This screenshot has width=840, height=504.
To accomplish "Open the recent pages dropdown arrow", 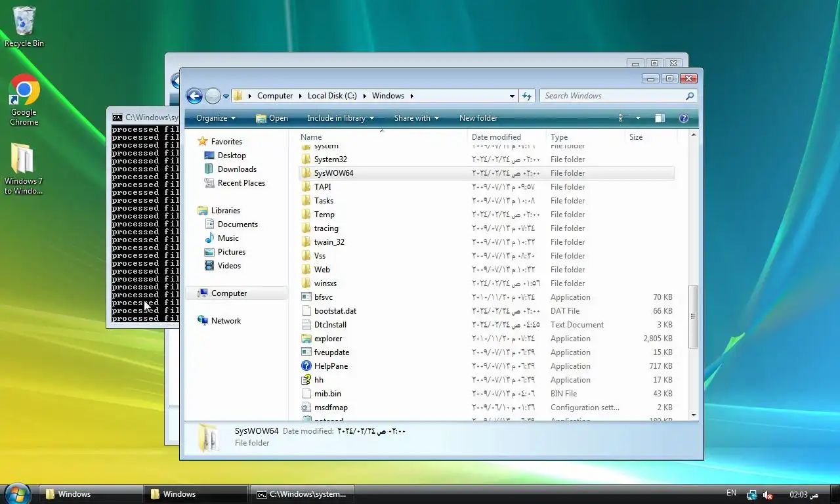I will tap(226, 96).
